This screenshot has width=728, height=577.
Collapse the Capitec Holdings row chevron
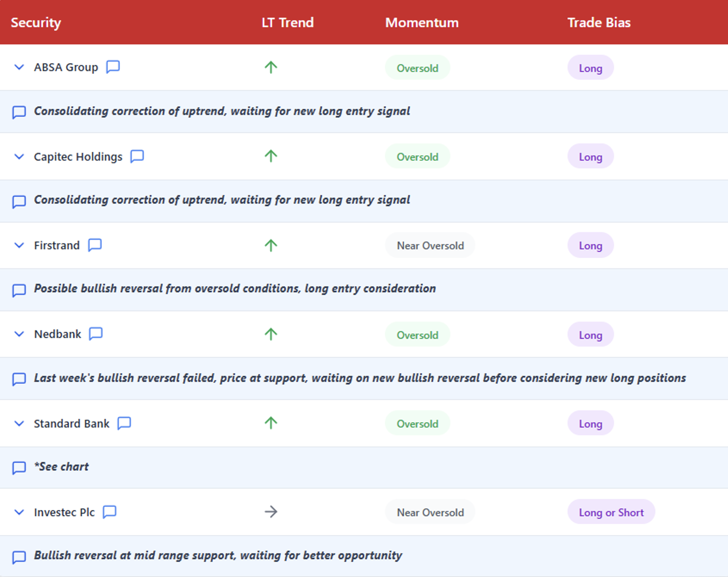click(19, 156)
